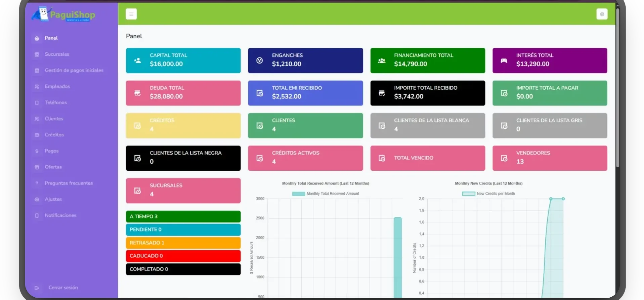Click the RETRASADO 1 orange status bar
The image size is (644, 300).
pyautogui.click(x=183, y=243)
